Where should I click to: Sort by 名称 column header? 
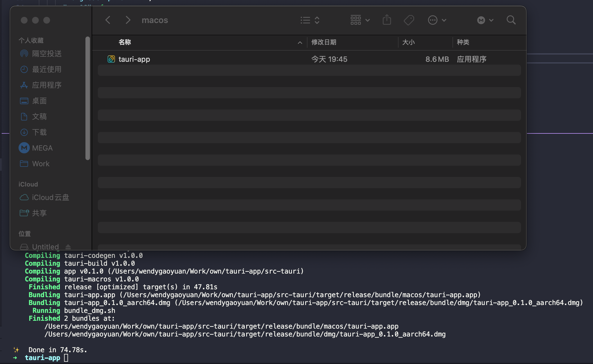[125, 42]
